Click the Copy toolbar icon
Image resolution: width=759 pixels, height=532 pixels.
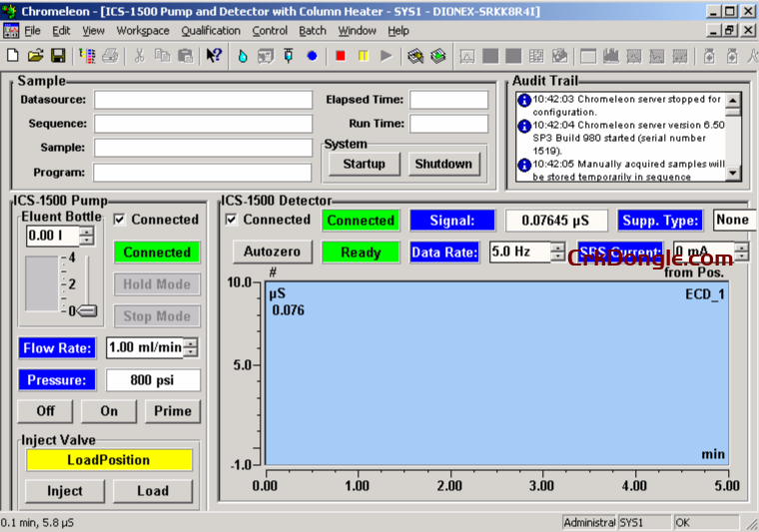(162, 56)
